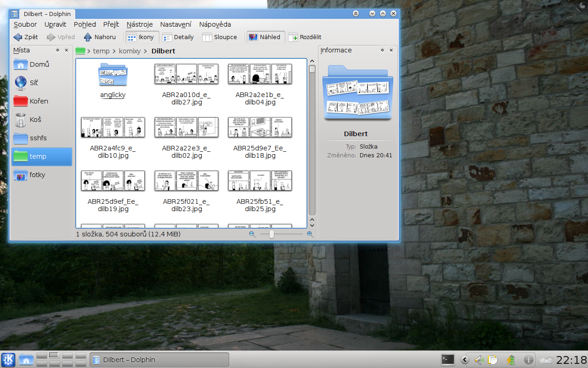Viewport: 588px width, 368px height.
Task: Click the zoom-out magnifier icon in status bar
Action: point(252,234)
